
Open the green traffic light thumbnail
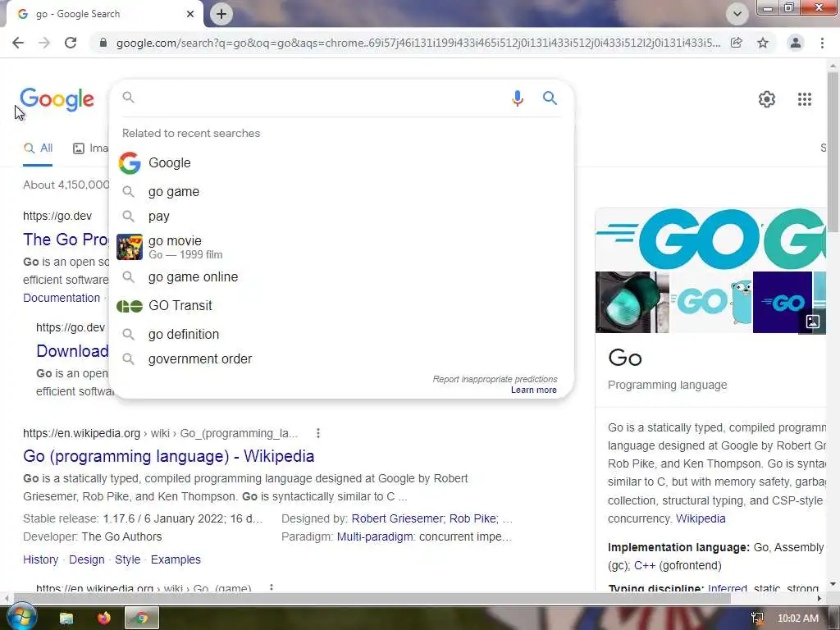pos(632,302)
